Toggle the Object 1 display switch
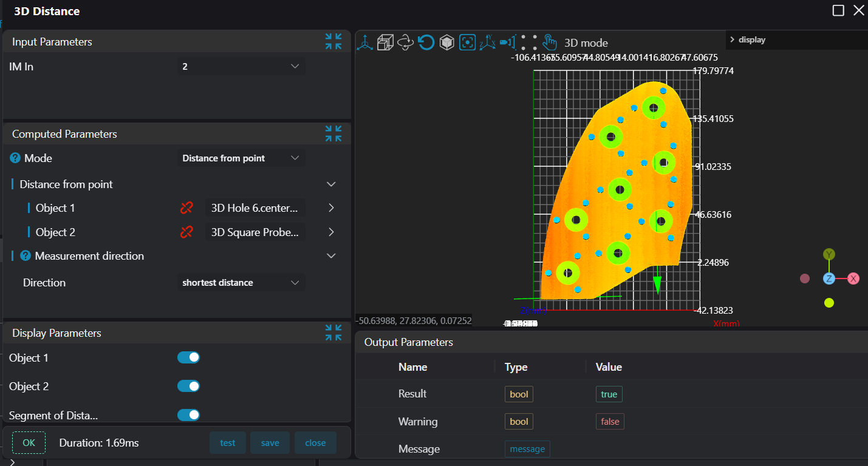This screenshot has height=466, width=868. (x=188, y=357)
